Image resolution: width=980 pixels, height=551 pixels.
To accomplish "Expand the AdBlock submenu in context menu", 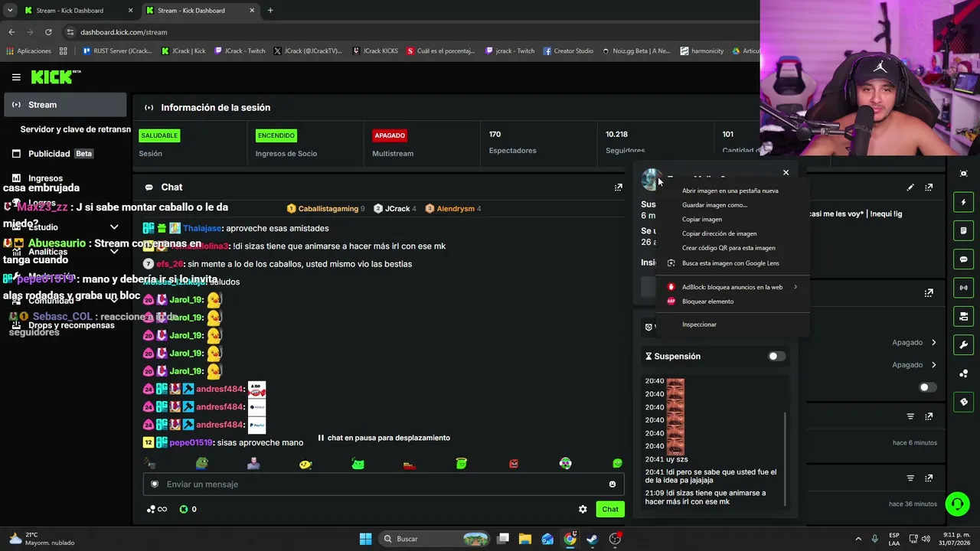I will tap(733, 287).
